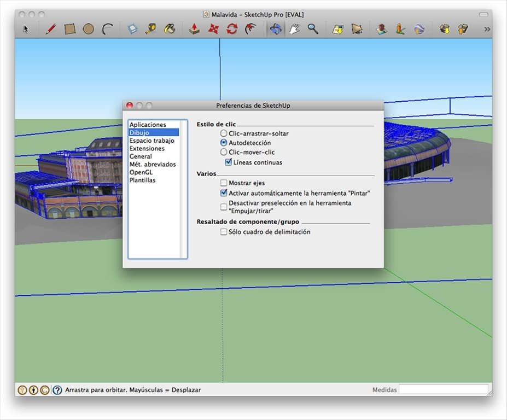Click the Medidas measurement input field

click(444, 389)
